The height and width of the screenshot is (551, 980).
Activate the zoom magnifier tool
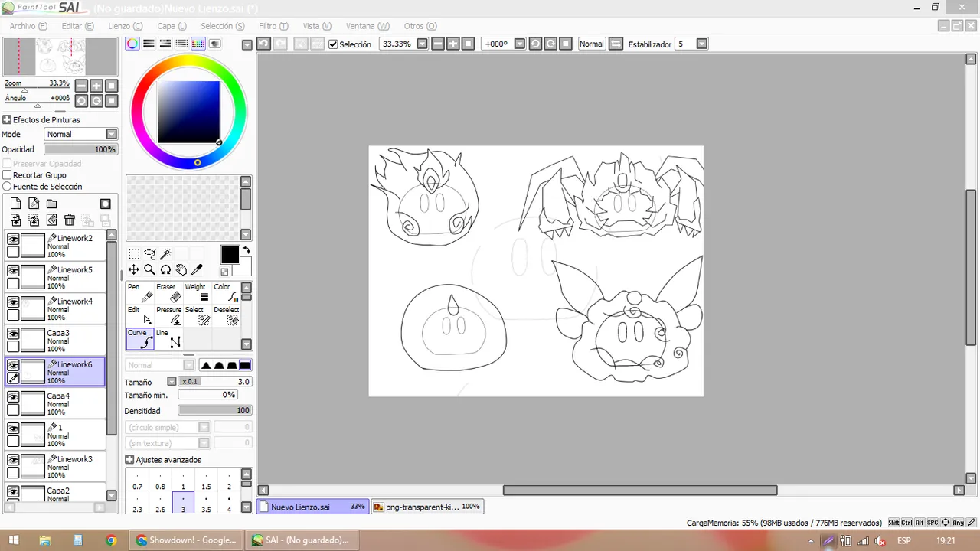(150, 269)
